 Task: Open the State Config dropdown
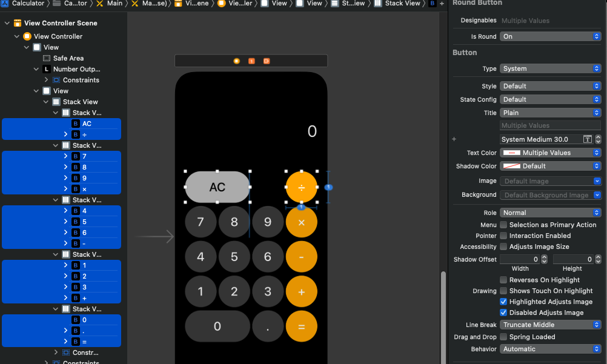point(550,99)
